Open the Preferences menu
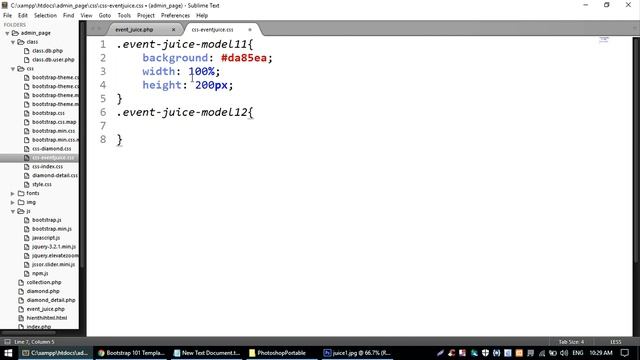 176,16
